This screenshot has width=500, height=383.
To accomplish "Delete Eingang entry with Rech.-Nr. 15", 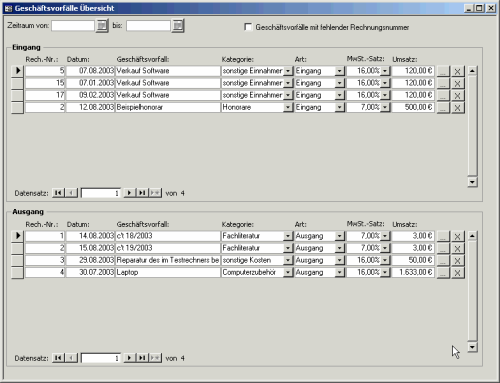I will (458, 83).
